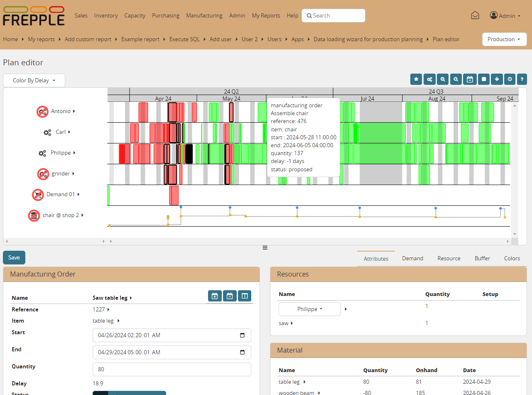Click the overloaded resource icon next to Antonio
The width and height of the screenshot is (532, 395).
point(42,111)
